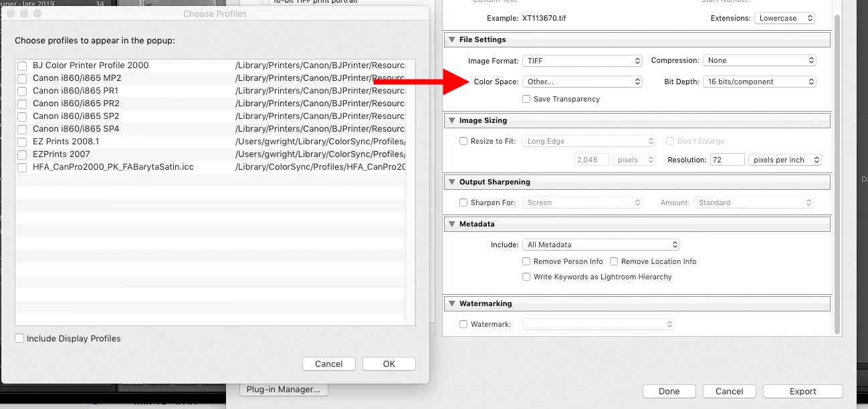Select HFA_CanPro2000_PK_FABarytaSatin.icc profile name

(x=113, y=167)
